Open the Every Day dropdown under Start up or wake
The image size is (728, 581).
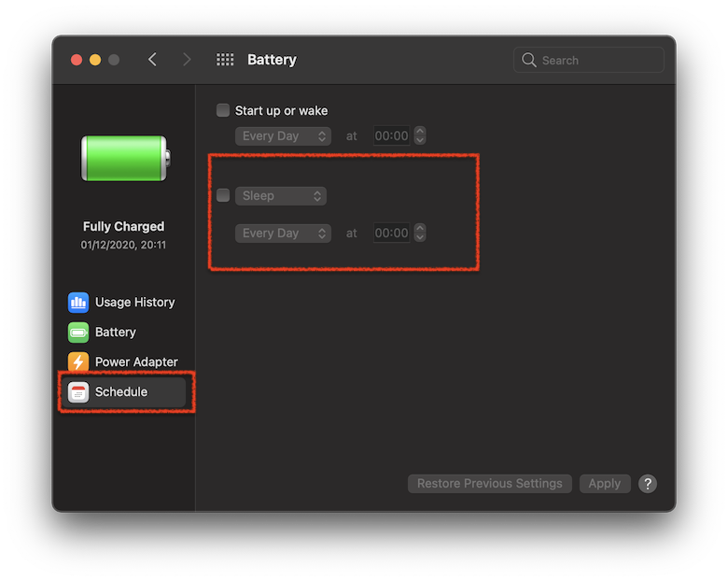pyautogui.click(x=283, y=136)
